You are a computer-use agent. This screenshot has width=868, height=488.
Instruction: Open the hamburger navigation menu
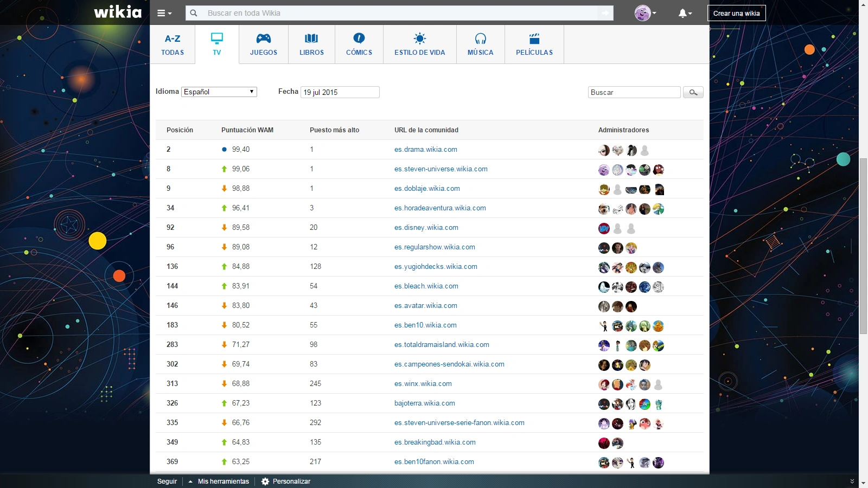pyautogui.click(x=164, y=13)
